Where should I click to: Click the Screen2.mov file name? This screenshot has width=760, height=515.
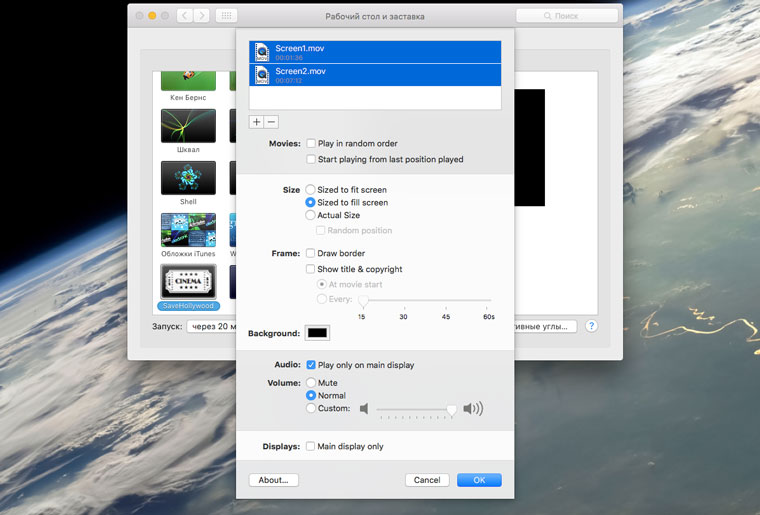pyautogui.click(x=301, y=71)
